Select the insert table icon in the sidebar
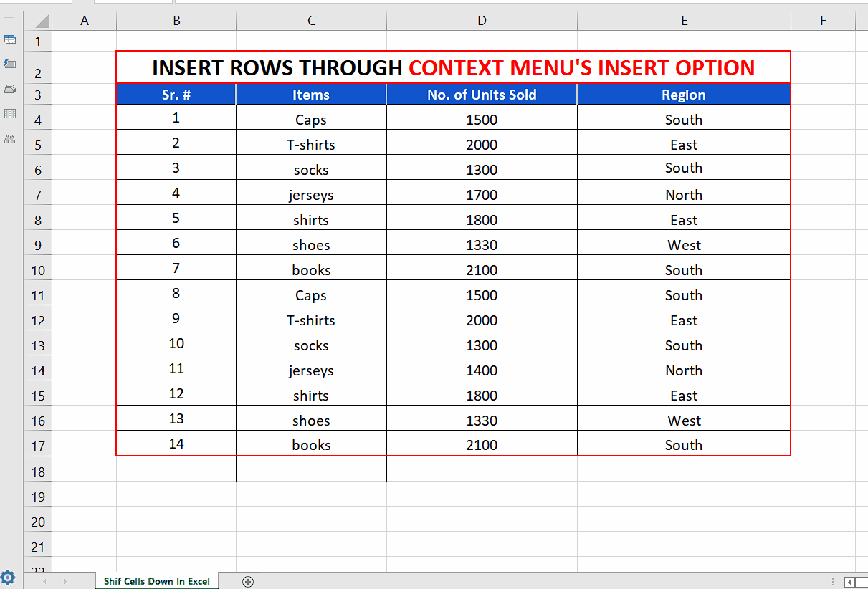This screenshot has height=589, width=868. click(x=10, y=39)
